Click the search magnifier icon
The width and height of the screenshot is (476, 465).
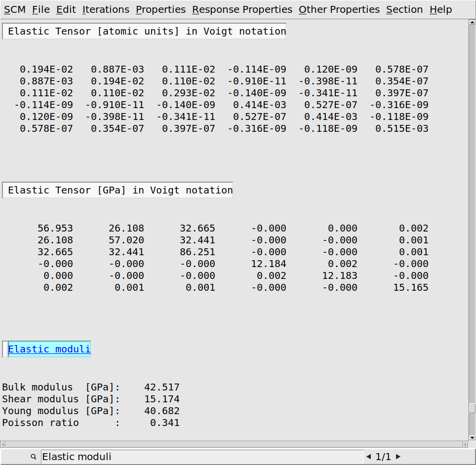(x=34, y=457)
